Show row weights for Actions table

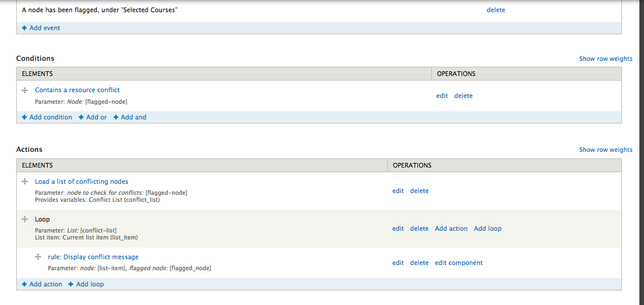click(x=606, y=150)
